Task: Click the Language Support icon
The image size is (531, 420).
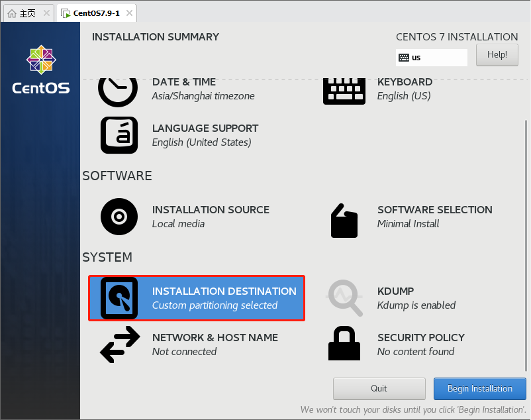Action: coord(119,135)
